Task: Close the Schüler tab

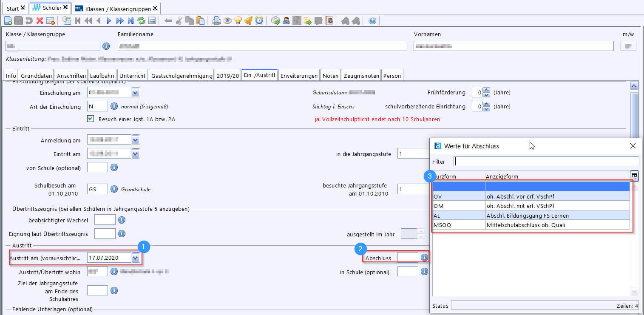Action: tap(65, 7)
